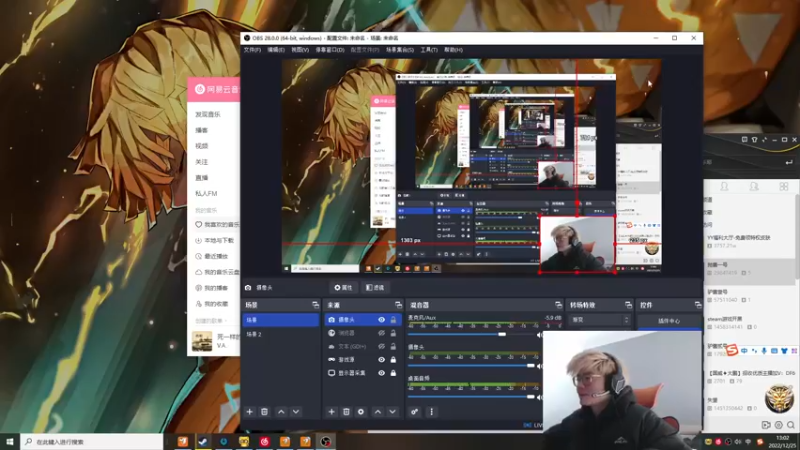Click the Windows taskbar search box
Screen dimensions: 800x450
pos(92,441)
